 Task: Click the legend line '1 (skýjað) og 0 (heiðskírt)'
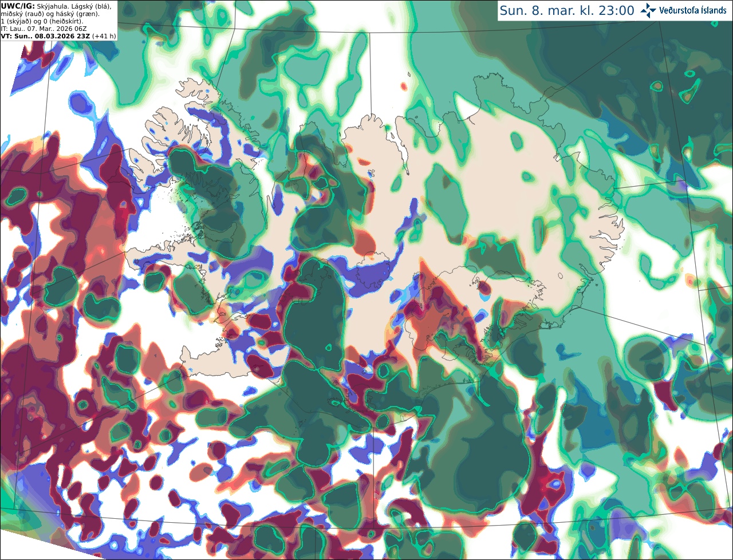[42, 21]
